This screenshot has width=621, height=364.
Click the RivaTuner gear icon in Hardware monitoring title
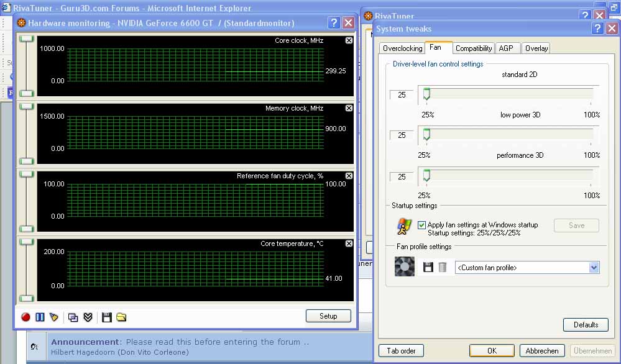point(21,23)
